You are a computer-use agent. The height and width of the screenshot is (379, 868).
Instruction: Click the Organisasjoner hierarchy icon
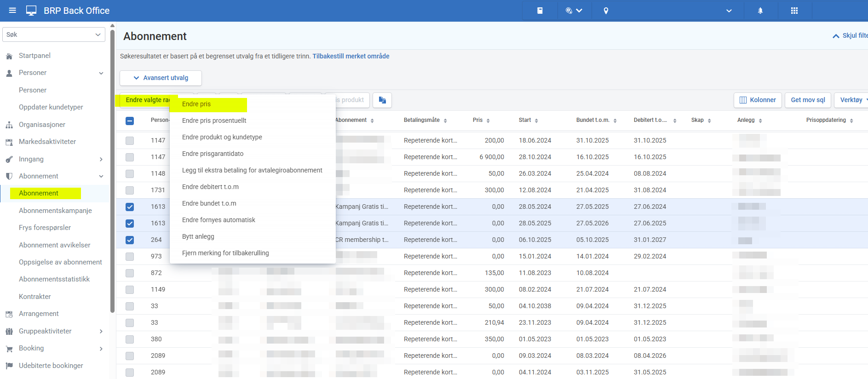[9, 125]
